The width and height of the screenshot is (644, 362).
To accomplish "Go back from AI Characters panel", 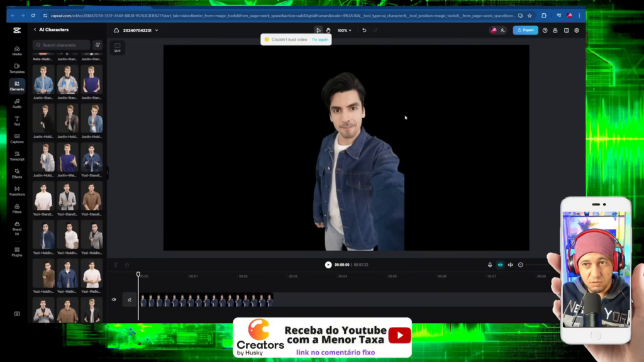I will pos(35,30).
